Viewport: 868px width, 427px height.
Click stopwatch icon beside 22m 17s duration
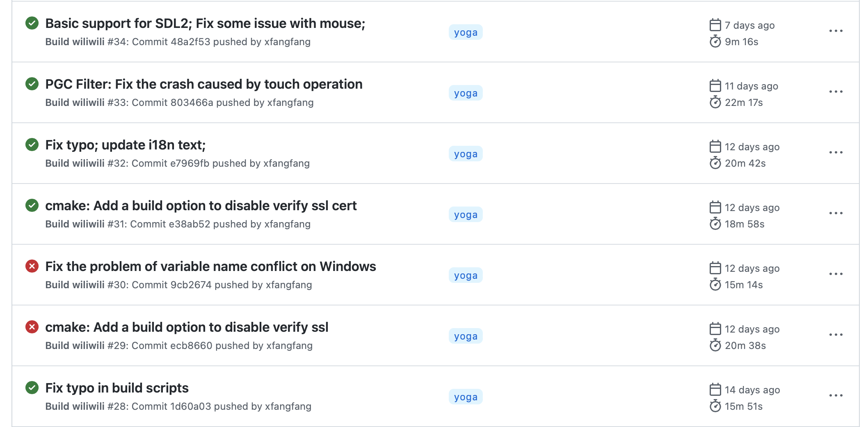coord(715,102)
